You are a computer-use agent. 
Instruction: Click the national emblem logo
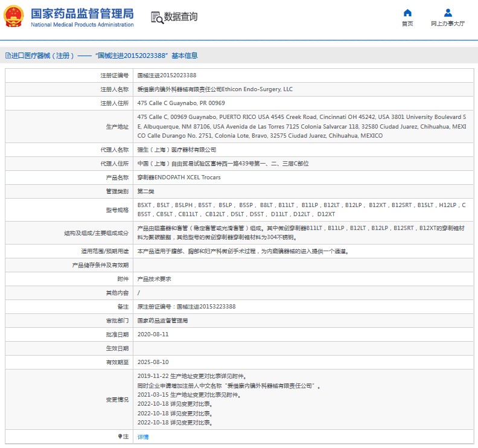(x=14, y=17)
